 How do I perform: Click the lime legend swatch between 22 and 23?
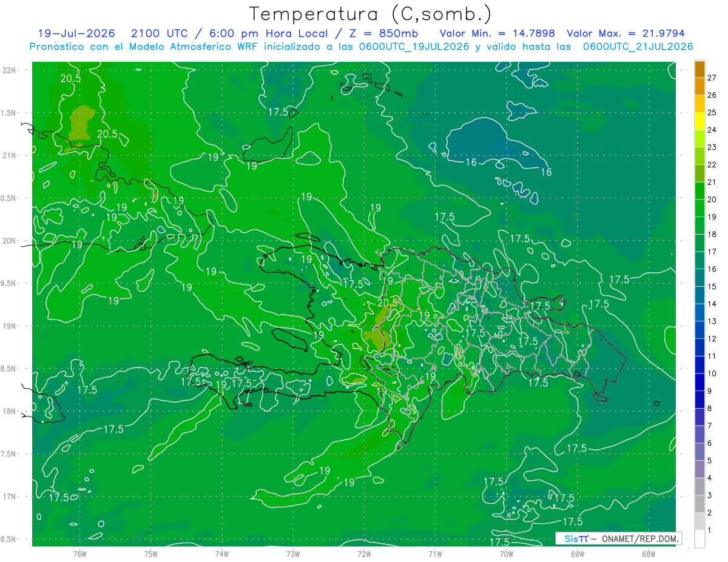pos(699,156)
